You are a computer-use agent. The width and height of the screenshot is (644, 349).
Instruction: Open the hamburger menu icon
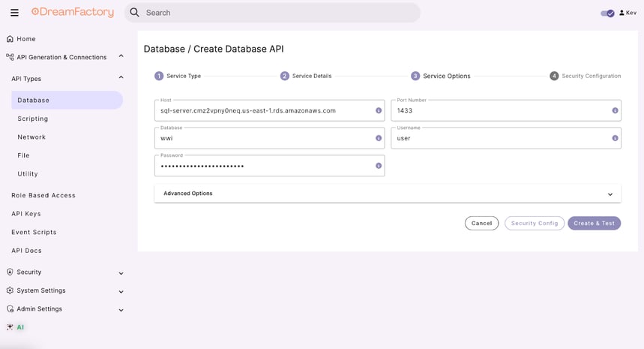click(14, 13)
